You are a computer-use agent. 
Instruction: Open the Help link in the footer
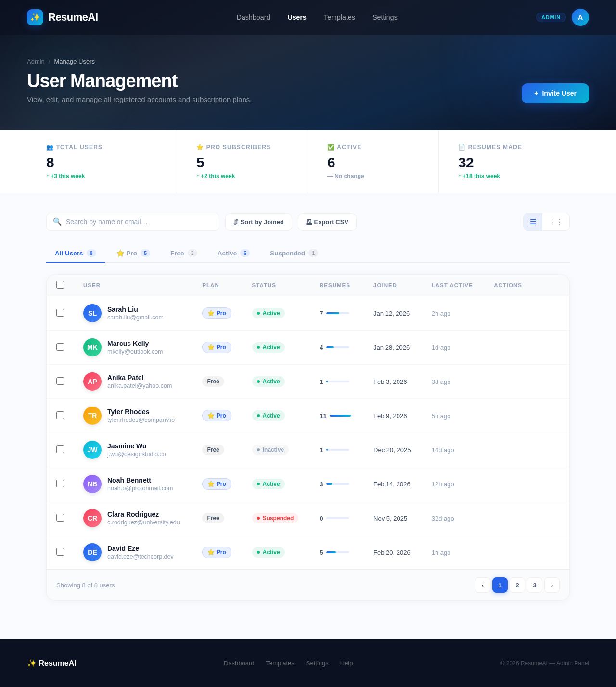point(346,663)
